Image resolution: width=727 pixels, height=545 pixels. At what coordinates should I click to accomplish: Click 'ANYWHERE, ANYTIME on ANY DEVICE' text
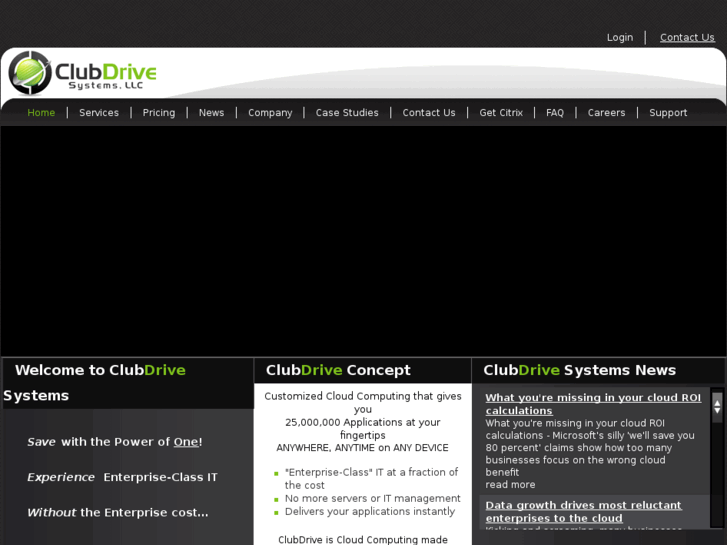coord(363,448)
